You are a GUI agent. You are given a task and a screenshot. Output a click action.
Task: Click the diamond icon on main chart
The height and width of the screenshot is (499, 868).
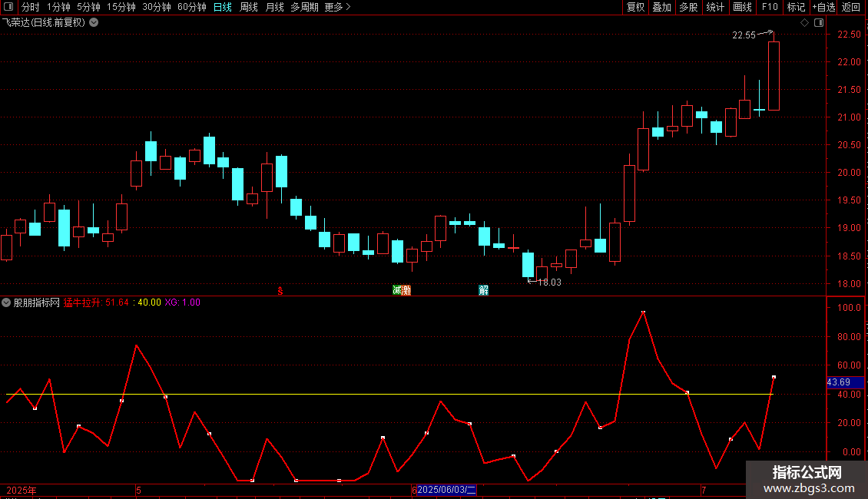[804, 23]
